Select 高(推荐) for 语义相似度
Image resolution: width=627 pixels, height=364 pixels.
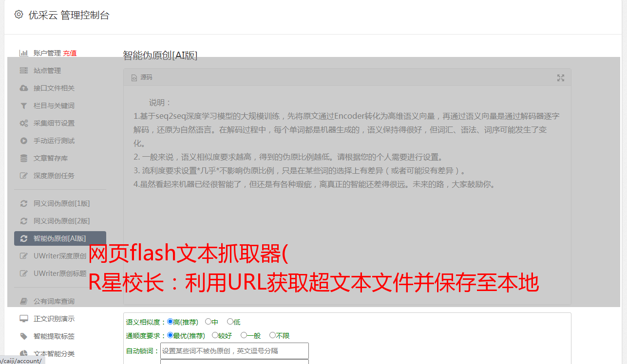tap(170, 322)
